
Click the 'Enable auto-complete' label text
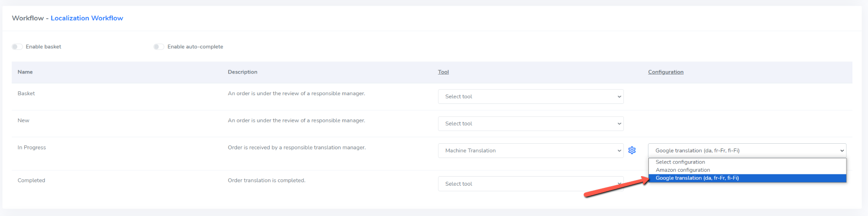pyautogui.click(x=195, y=47)
